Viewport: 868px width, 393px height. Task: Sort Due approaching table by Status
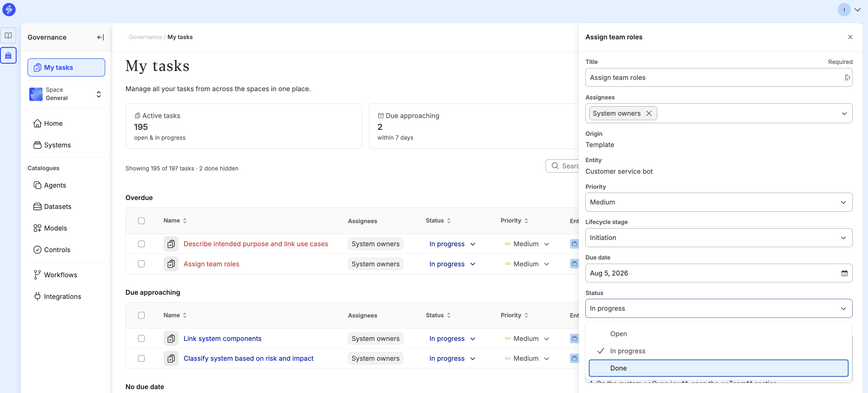point(438,315)
